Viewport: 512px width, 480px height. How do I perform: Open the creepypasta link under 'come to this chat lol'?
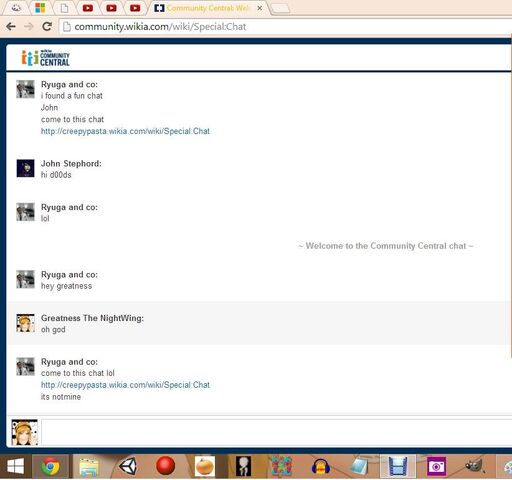coord(125,385)
